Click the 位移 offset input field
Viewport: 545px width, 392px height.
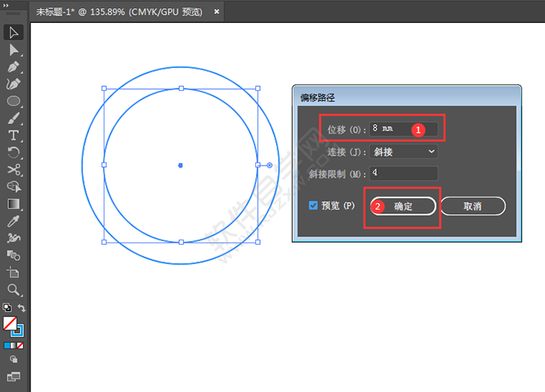[x=403, y=129]
